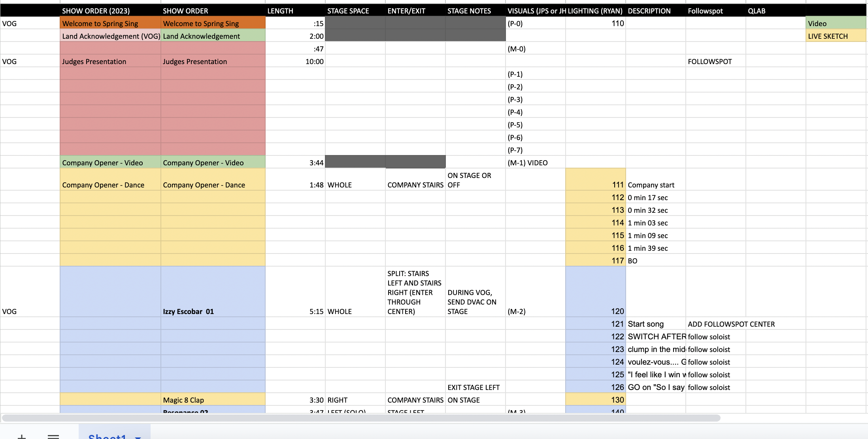
Task: Select the ADD FOLLOWSPOT CENTER cell
Action: tap(731, 324)
